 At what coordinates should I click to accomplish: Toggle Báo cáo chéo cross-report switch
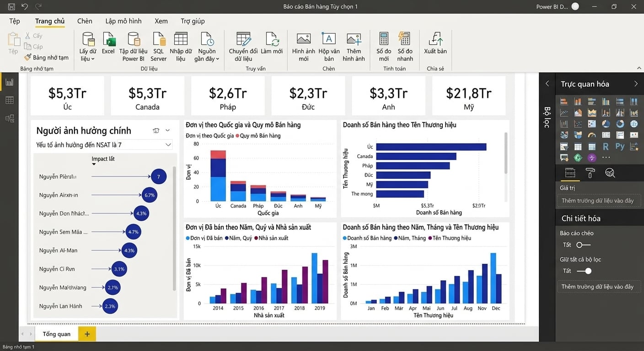[x=583, y=245]
